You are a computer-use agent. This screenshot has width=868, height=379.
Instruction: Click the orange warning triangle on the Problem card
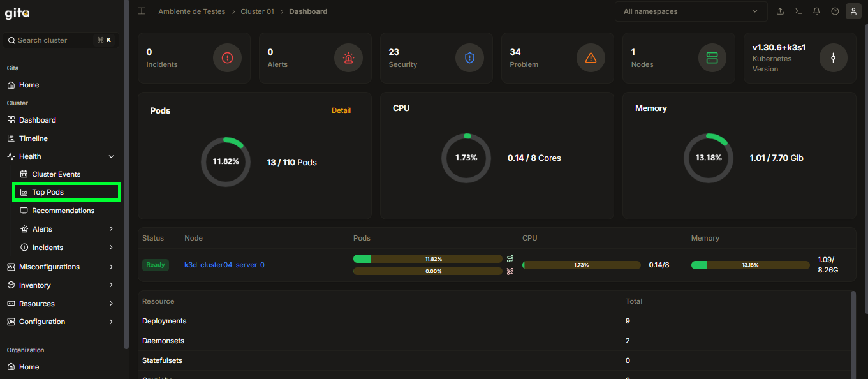click(591, 58)
